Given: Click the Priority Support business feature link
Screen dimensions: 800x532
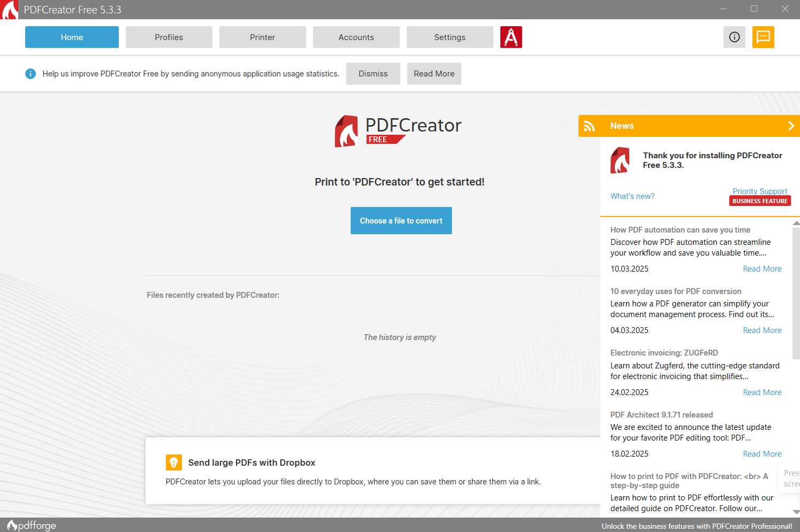Looking at the screenshot, I should click(x=760, y=191).
